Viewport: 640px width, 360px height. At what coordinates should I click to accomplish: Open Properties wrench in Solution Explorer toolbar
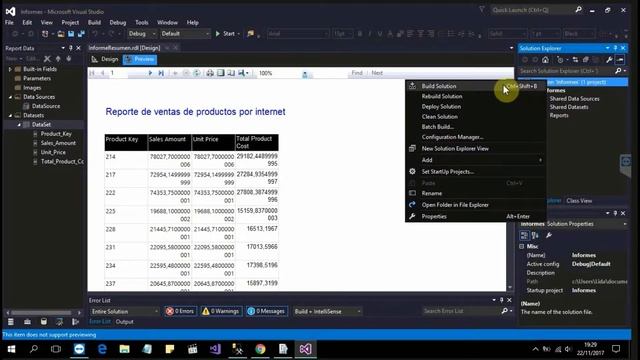coord(609,60)
